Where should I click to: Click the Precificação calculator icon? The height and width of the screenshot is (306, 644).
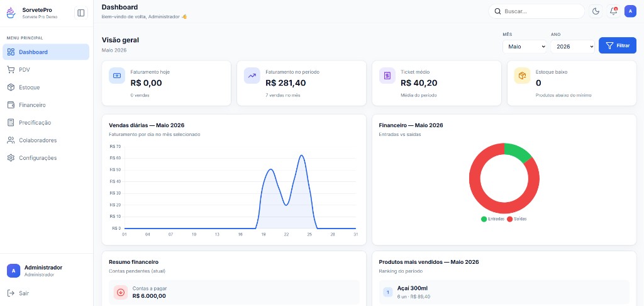point(11,123)
